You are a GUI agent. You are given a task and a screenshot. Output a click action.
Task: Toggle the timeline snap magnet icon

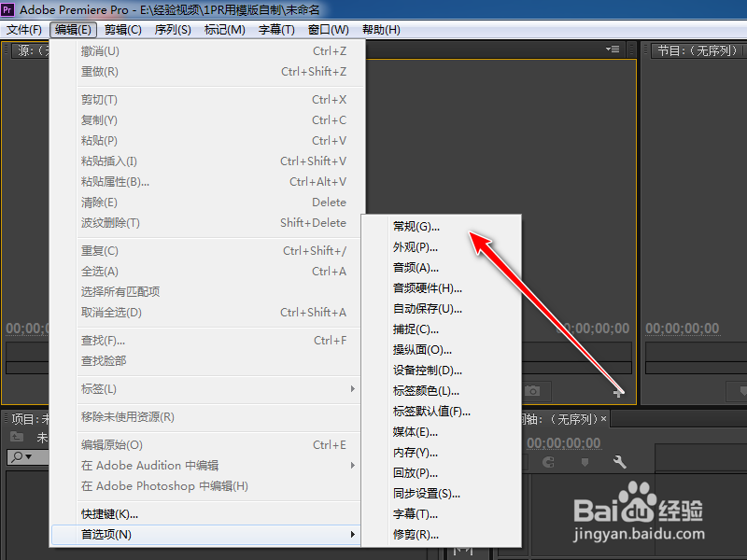549,462
